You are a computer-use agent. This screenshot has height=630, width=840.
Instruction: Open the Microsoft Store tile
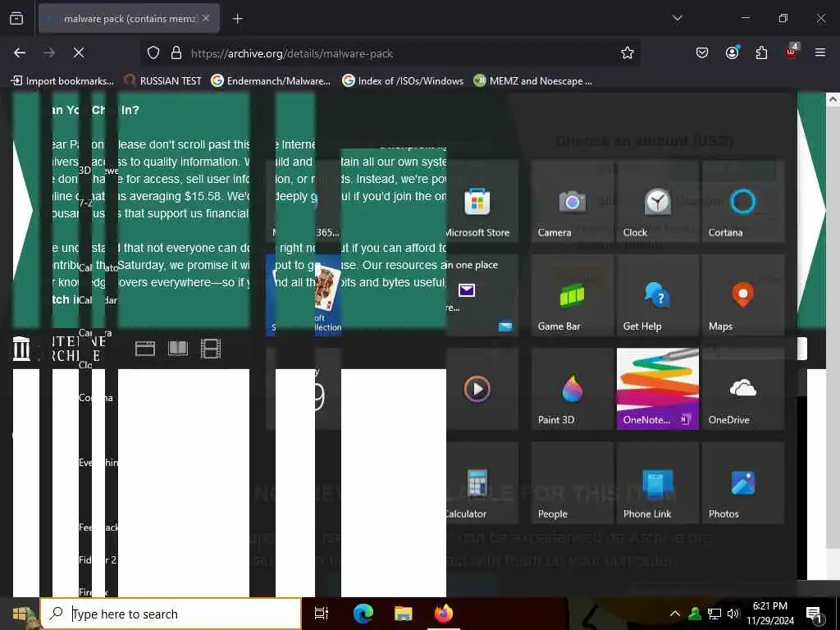tap(482, 202)
